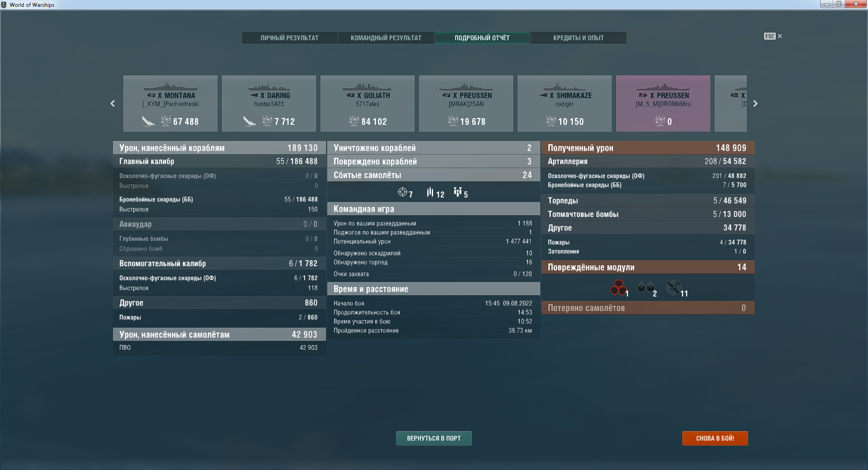Viewport: 868px width, 470px height.
Task: Click the sunk-ship icon on Daring card
Action: tap(250, 121)
